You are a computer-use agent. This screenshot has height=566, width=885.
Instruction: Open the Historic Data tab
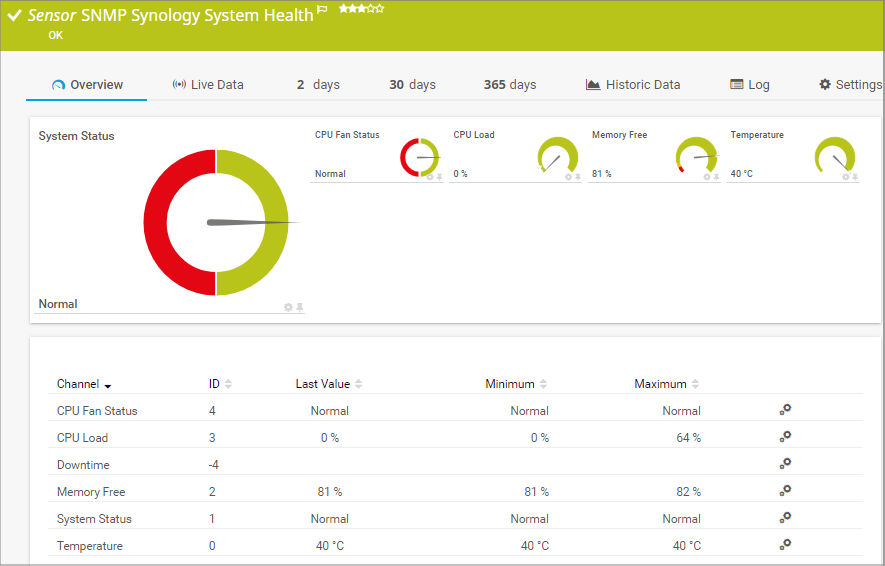click(633, 85)
